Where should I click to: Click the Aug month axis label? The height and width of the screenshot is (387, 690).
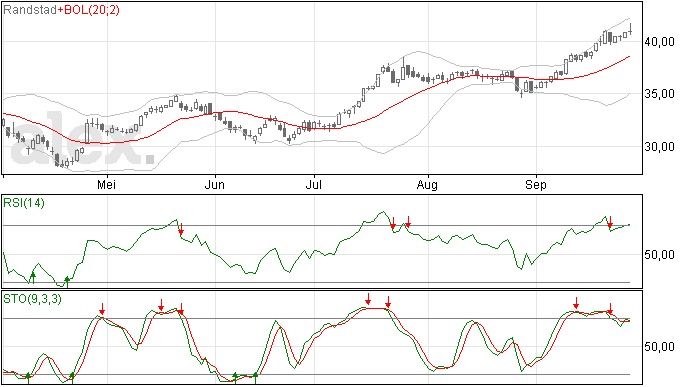click(x=427, y=185)
